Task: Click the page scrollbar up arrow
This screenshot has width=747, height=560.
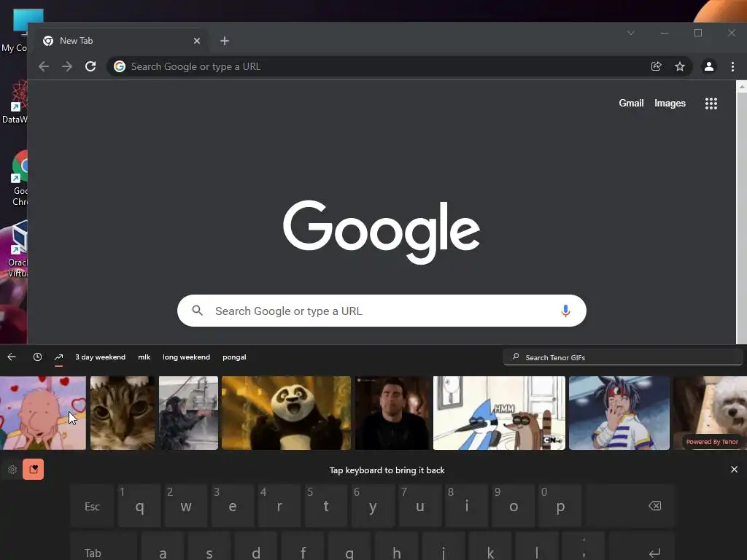Action: click(x=741, y=87)
